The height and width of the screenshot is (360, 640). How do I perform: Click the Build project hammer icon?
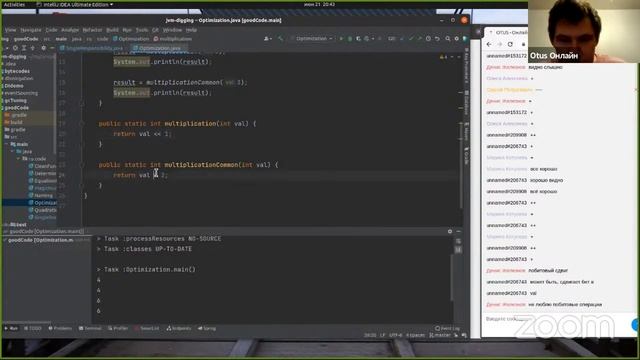pyautogui.click(x=280, y=39)
